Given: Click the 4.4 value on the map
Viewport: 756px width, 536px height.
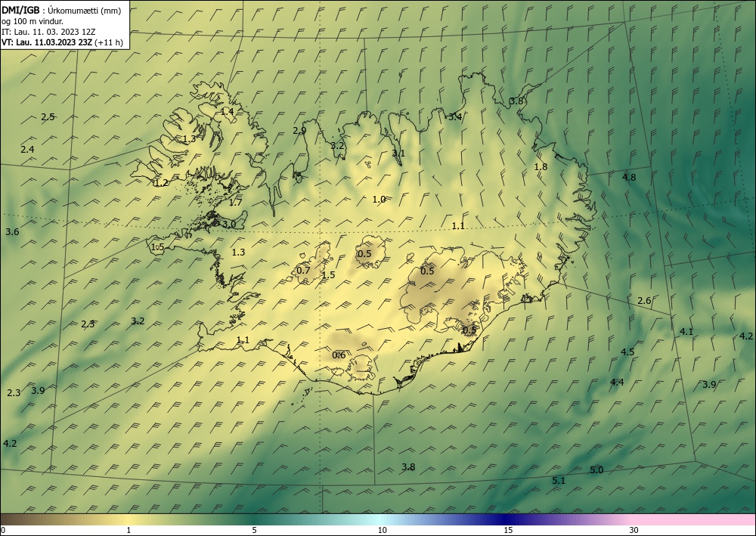Looking at the screenshot, I should (x=617, y=383).
